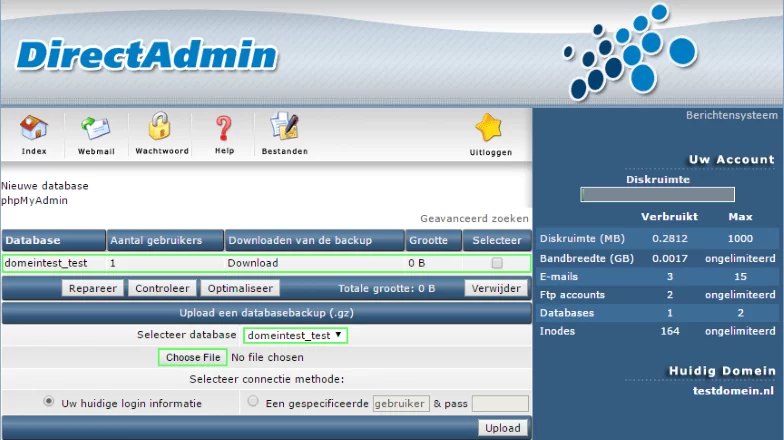Open the Berichtensysteem link
Viewport: 784px width, 440px height.
(732, 116)
